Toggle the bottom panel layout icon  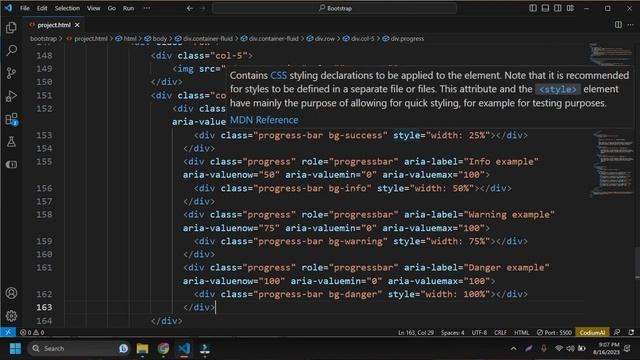coord(545,8)
